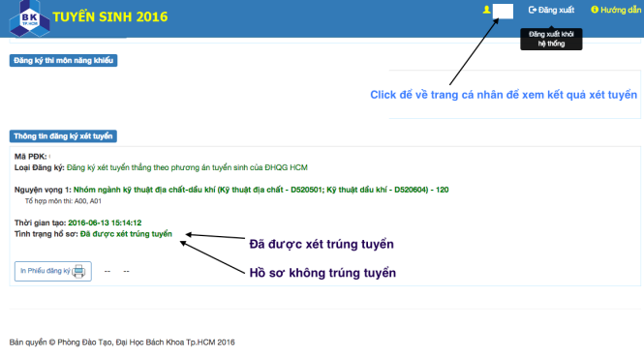Open the personal page via username box
Screen dimensions: 644x356
503,11
